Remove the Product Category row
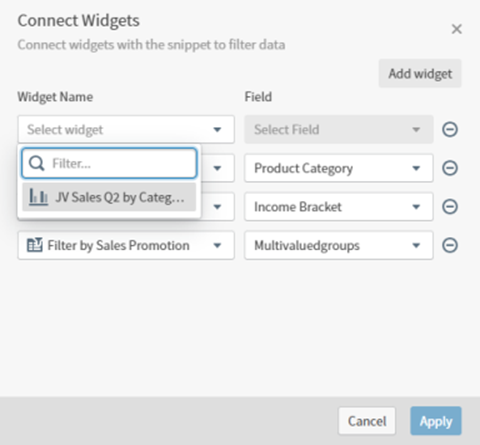This screenshot has width=480, height=445. click(x=450, y=168)
